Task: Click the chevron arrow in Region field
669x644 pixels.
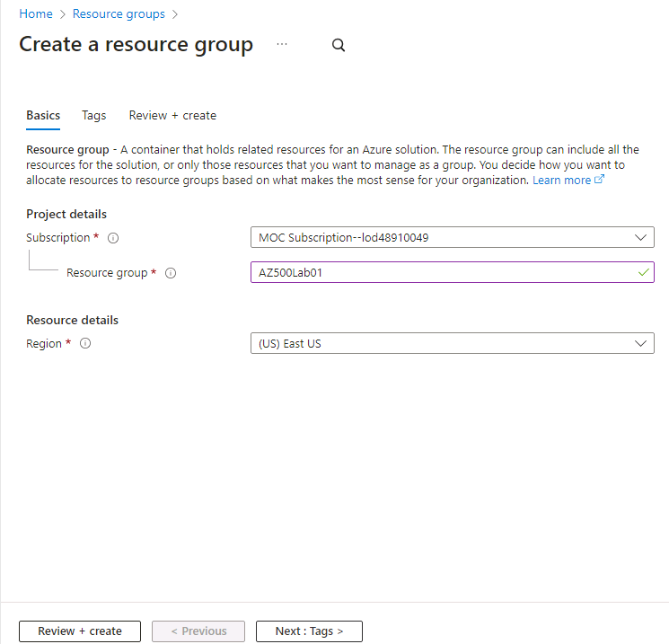Action: (640, 343)
